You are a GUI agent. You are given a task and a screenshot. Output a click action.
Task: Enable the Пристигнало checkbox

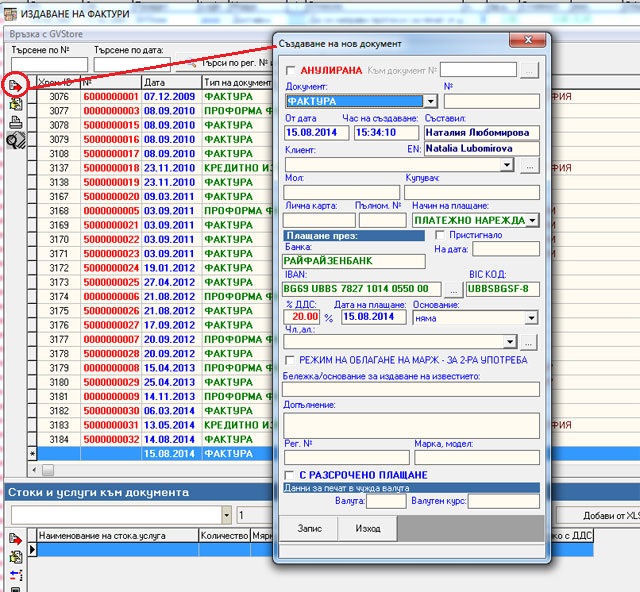[x=440, y=235]
